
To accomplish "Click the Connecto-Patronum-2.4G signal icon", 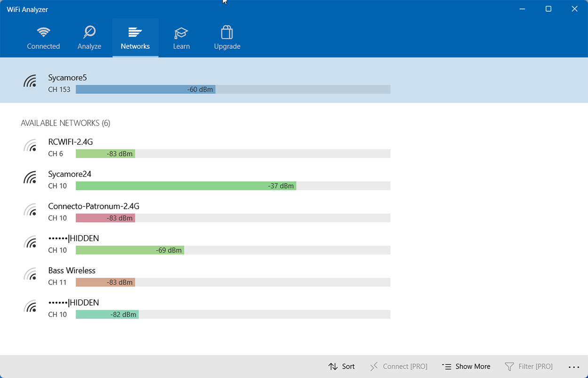I will coord(30,210).
